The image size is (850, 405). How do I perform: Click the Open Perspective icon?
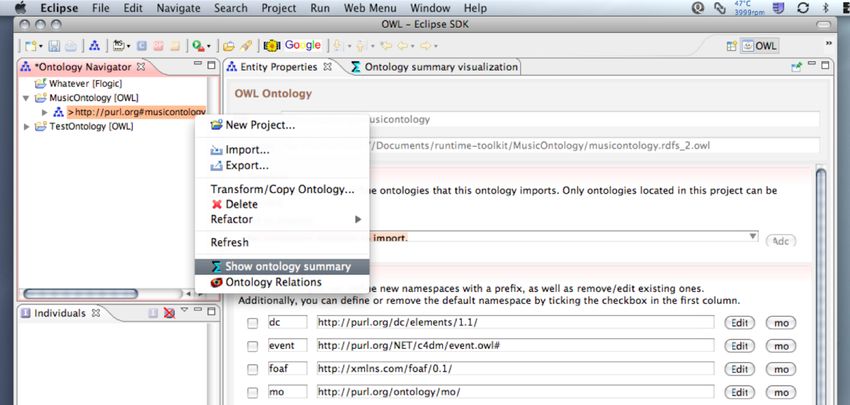732,46
